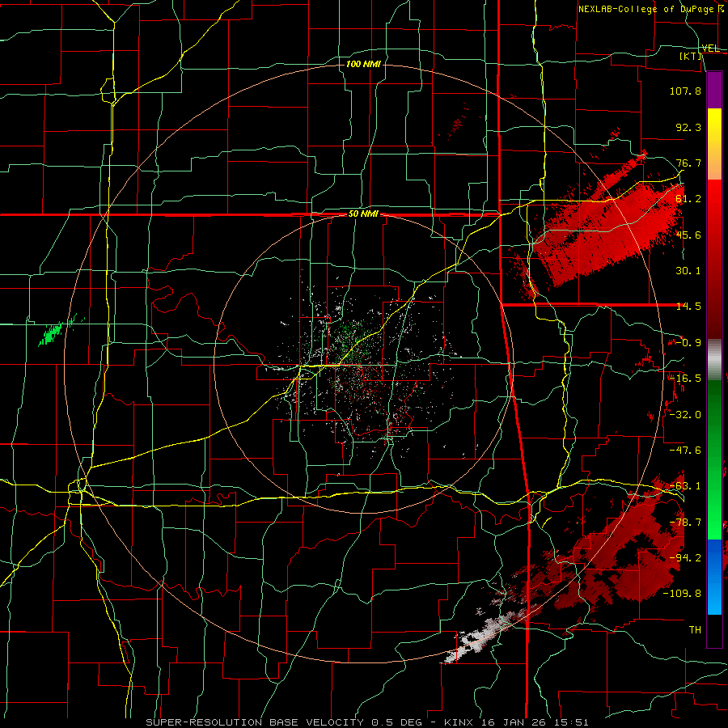Click the 'TH' legend label

tap(695, 629)
